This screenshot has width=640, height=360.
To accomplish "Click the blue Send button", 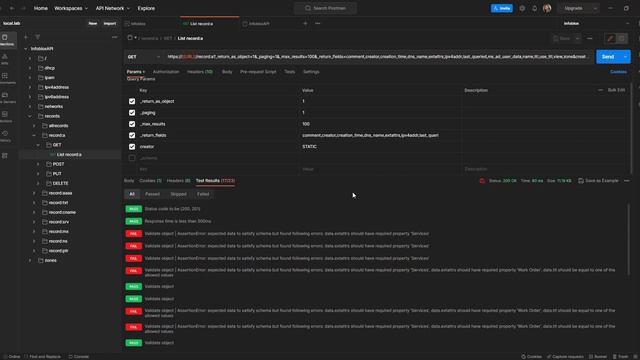I will click(608, 57).
